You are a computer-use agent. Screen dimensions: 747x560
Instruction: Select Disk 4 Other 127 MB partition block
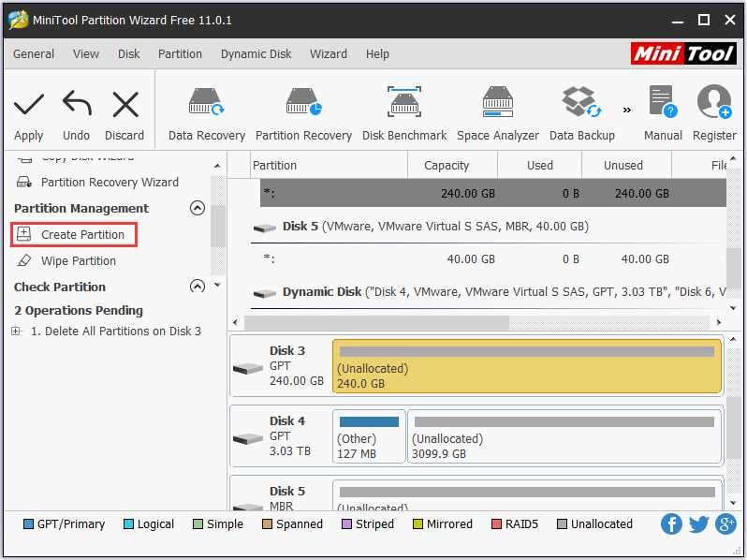click(x=369, y=436)
